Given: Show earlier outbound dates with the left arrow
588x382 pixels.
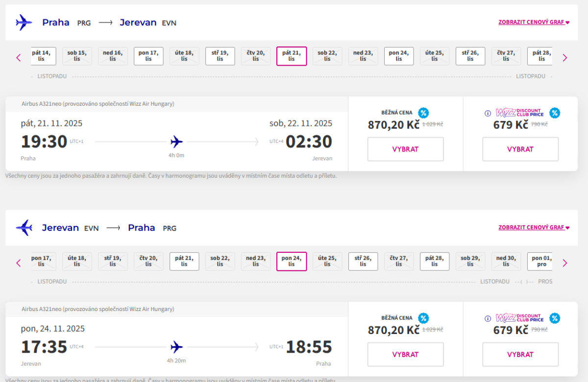Looking at the screenshot, I should click(x=19, y=58).
